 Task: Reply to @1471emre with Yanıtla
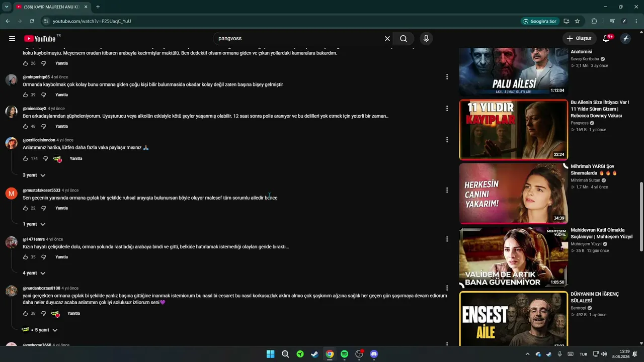tap(61, 257)
